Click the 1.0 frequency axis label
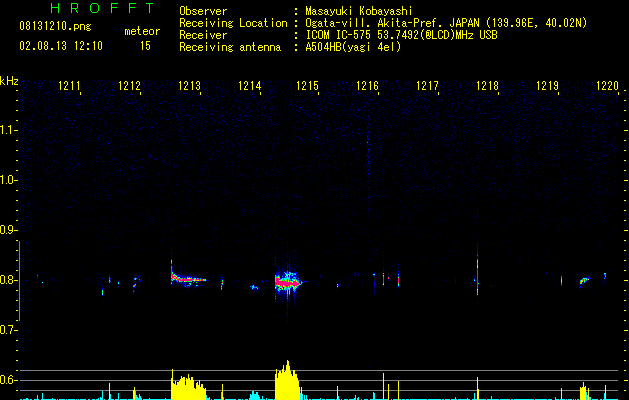 (x=9, y=180)
